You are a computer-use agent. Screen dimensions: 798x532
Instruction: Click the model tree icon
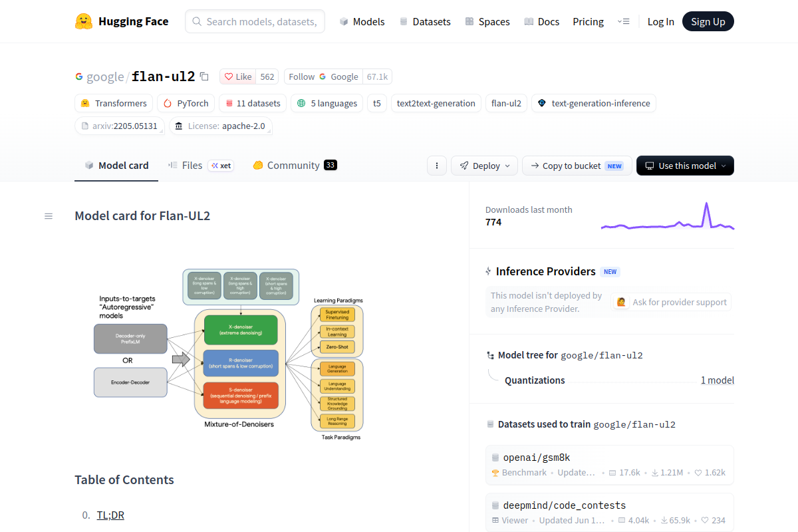(490, 355)
